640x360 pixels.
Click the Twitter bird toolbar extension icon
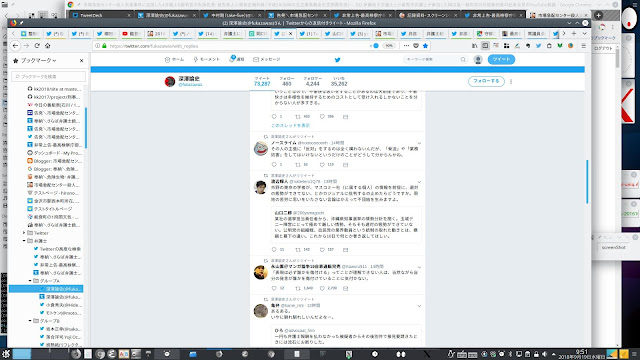[x=538, y=46]
